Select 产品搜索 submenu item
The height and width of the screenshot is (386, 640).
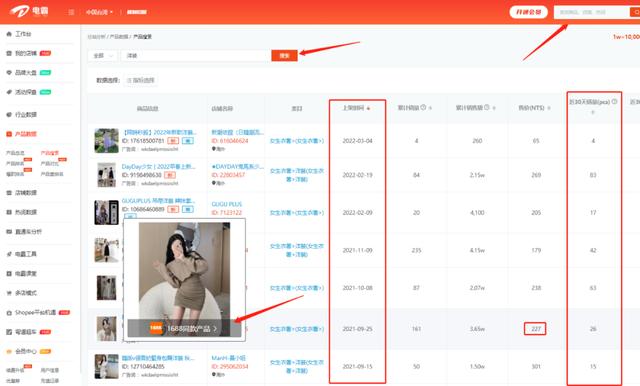pos(49,153)
